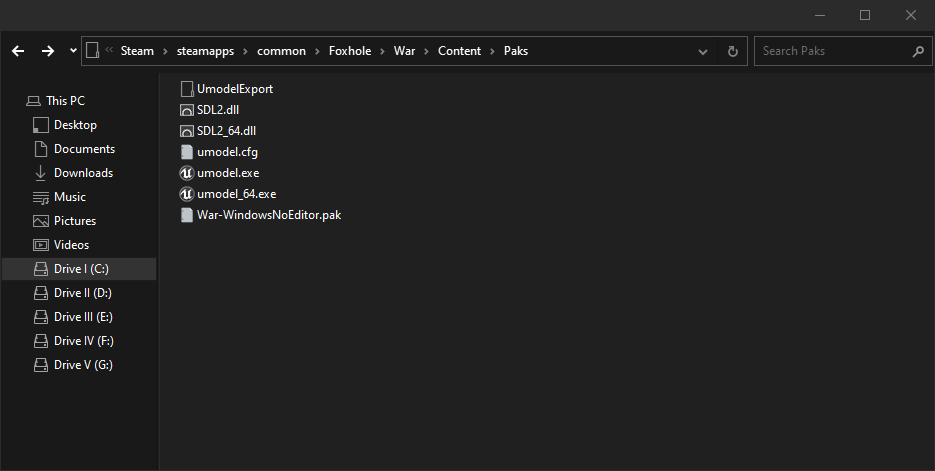Go back to previous folder
The width and height of the screenshot is (935, 471).
(17, 51)
